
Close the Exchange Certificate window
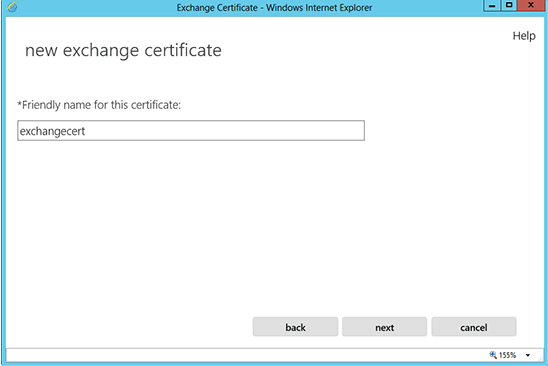[x=531, y=6]
